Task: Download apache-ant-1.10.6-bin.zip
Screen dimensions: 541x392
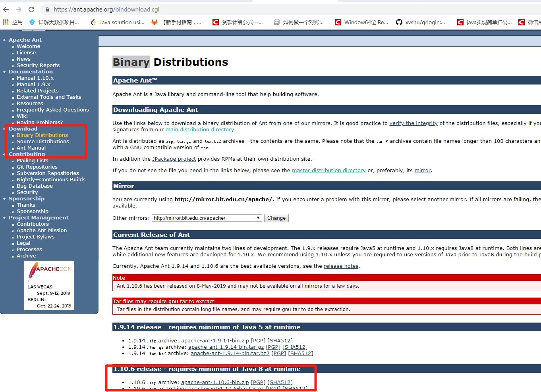Action: [215, 382]
